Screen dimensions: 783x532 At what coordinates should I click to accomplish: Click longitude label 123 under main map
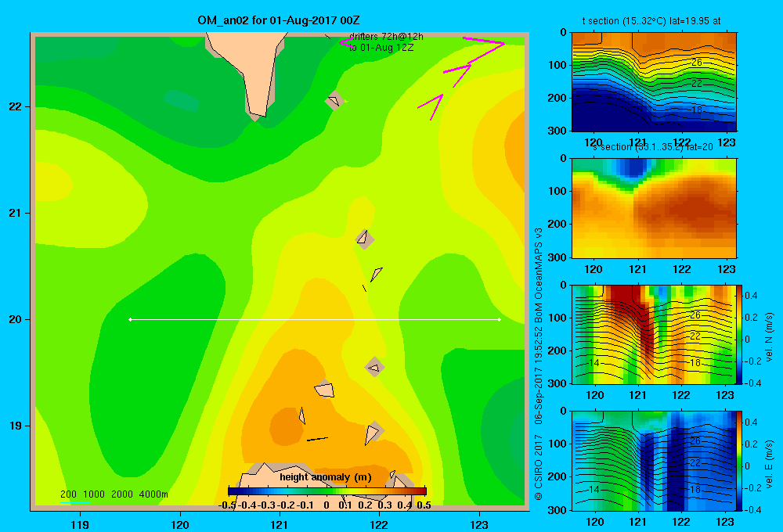[479, 524]
